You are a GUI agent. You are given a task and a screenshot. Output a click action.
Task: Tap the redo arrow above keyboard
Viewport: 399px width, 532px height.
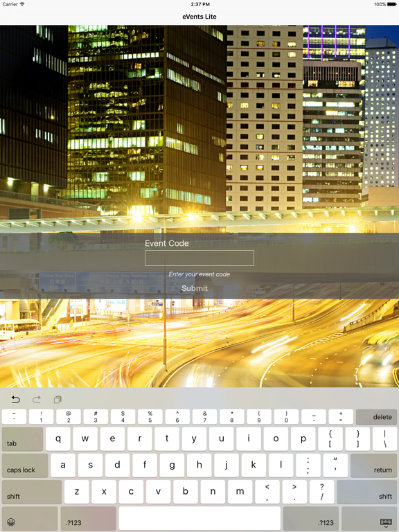(37, 399)
